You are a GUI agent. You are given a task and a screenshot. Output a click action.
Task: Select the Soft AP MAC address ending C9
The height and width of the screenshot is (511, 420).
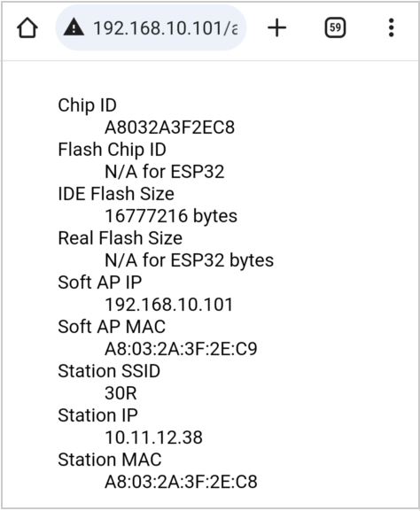pos(181,349)
